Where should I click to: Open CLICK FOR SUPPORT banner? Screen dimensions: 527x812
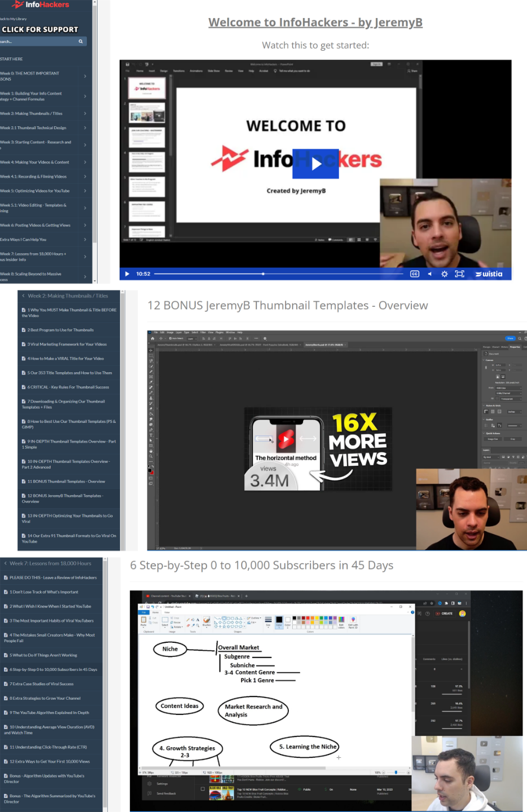(x=39, y=29)
